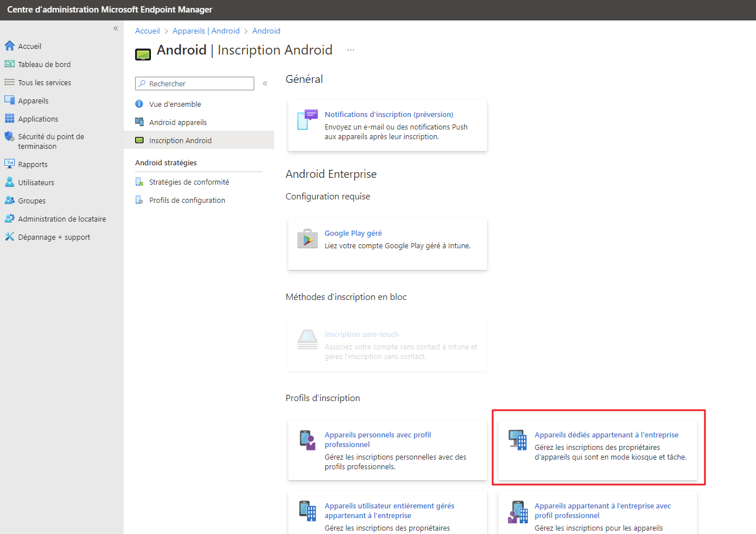Open Notifications d'inscription (préversion) link

point(389,114)
